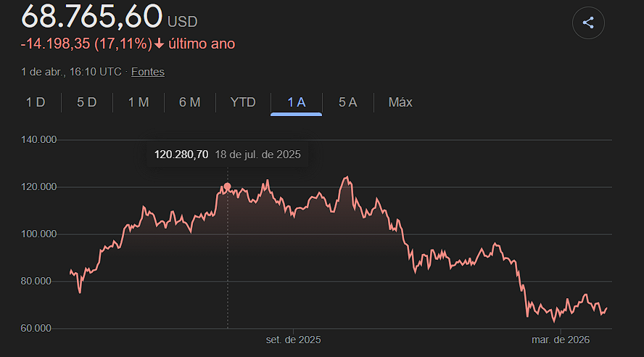Switch to the 5 A range tab
The height and width of the screenshot is (357, 644).
348,102
